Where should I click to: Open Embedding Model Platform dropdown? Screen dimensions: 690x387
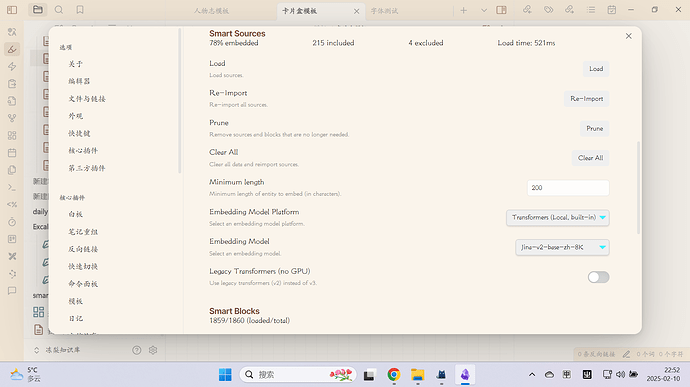pos(558,217)
